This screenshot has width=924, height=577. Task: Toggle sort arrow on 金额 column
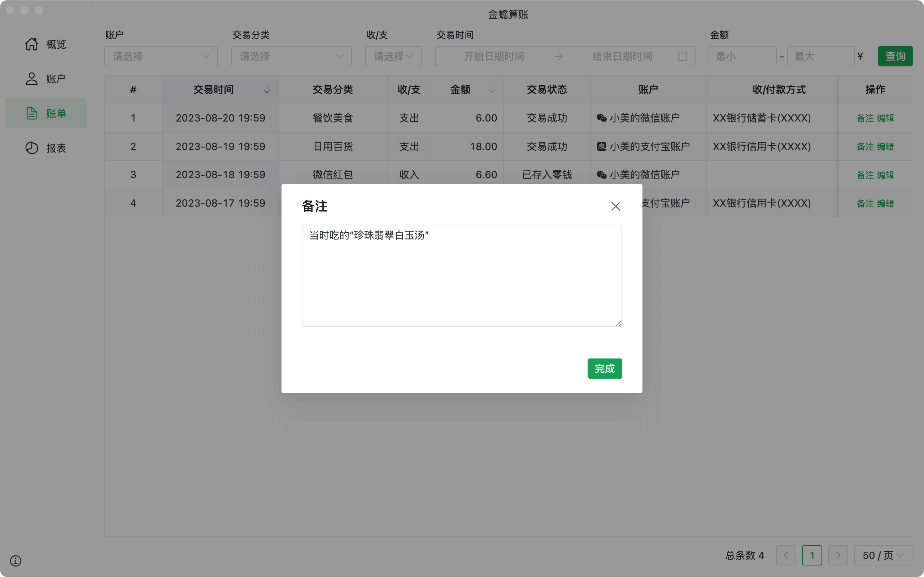(x=492, y=90)
